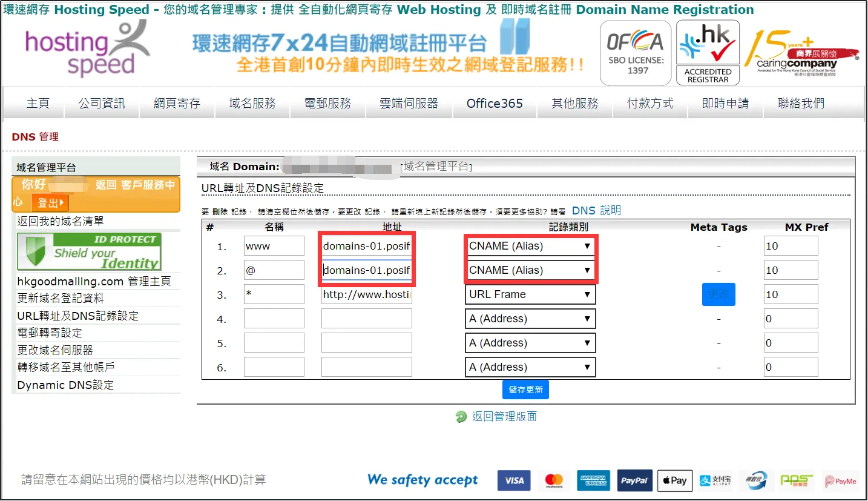This screenshot has height=501, width=868.
Task: Open the CNAME (Alias) dropdown on row 1
Action: pos(530,245)
